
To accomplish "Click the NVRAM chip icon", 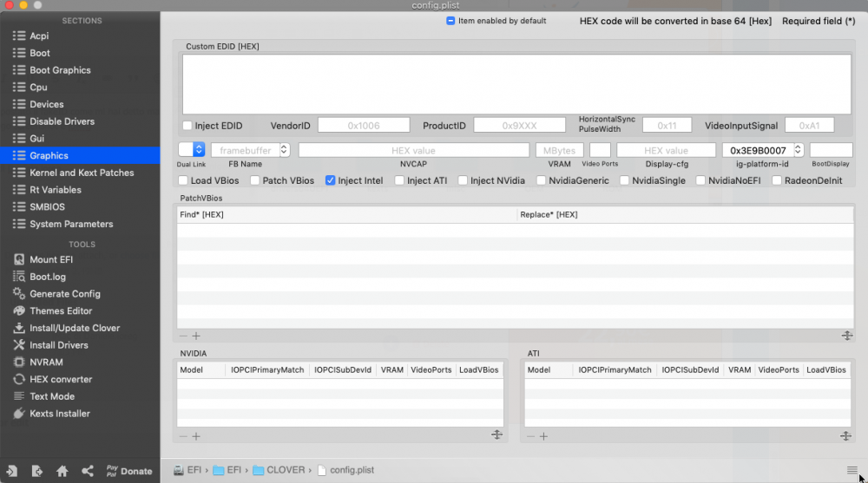I will pyautogui.click(x=19, y=362).
